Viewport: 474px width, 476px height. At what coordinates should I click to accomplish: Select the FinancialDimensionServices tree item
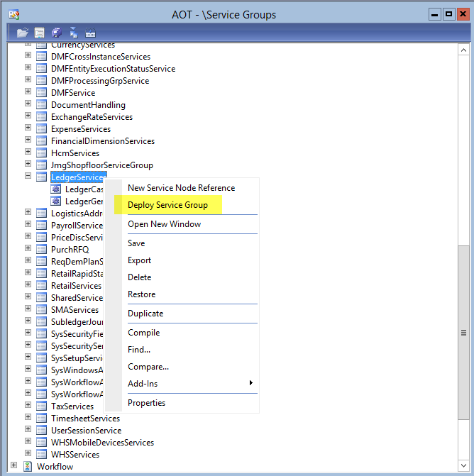(102, 141)
